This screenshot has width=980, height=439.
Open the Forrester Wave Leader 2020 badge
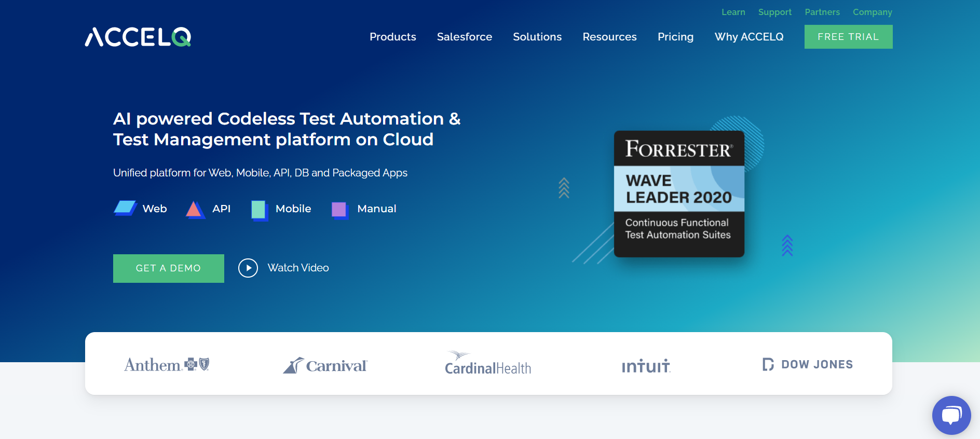tap(679, 194)
